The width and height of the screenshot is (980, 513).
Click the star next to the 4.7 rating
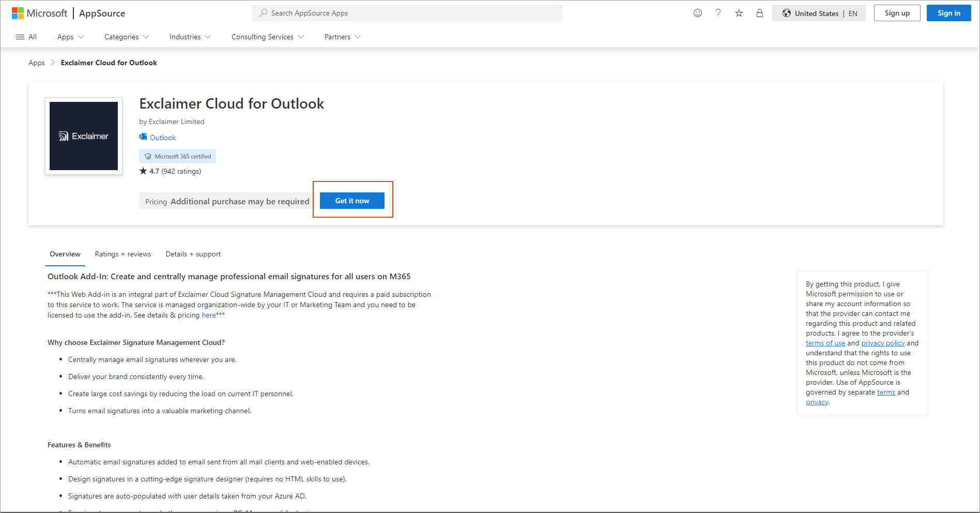(143, 171)
